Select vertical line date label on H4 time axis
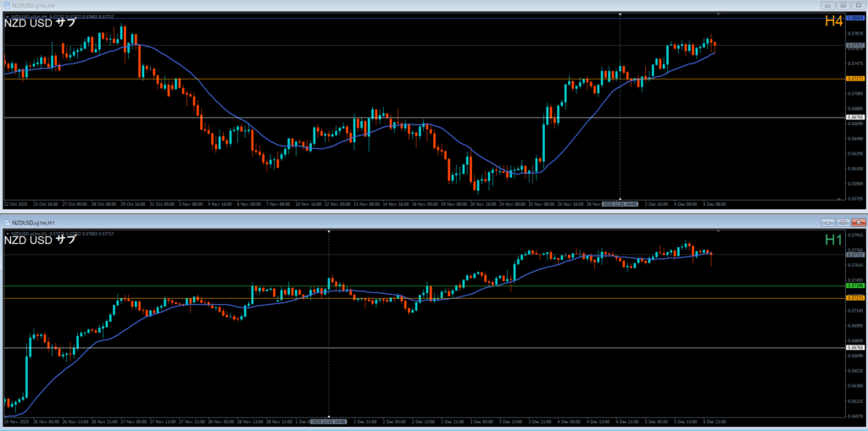The image size is (868, 431). click(x=620, y=204)
